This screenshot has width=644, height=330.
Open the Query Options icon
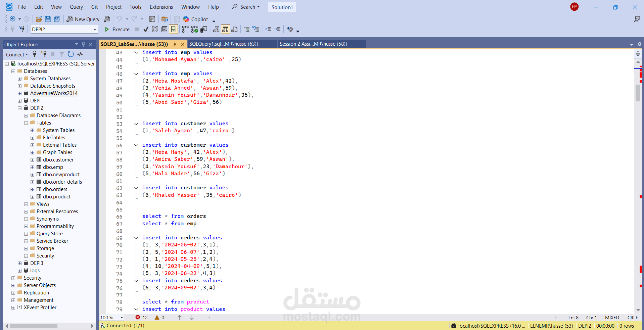(164, 29)
